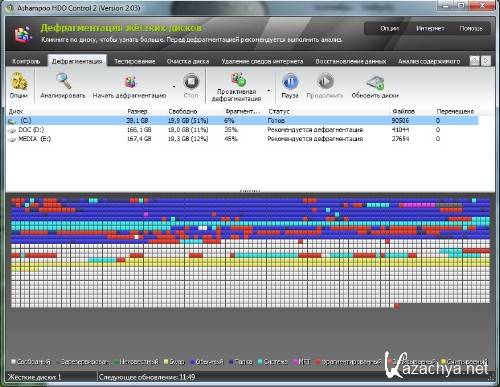Click the 27654 files cell

(400, 139)
